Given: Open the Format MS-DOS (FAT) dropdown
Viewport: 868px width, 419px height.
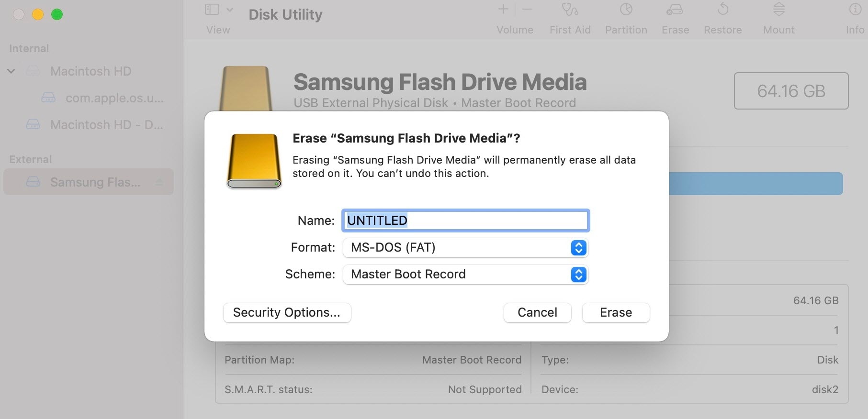Looking at the screenshot, I should tap(465, 248).
